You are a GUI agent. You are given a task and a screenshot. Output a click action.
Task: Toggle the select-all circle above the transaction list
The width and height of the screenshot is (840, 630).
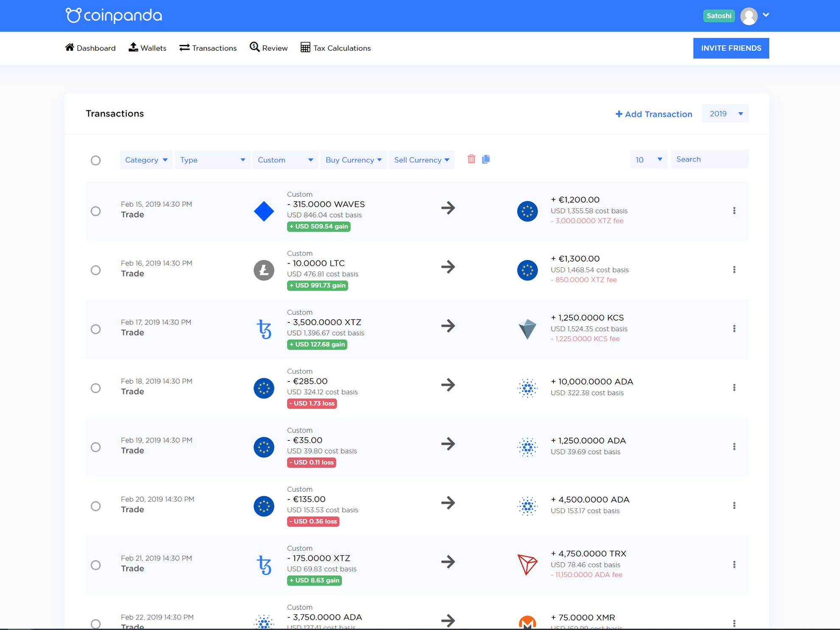(x=96, y=160)
